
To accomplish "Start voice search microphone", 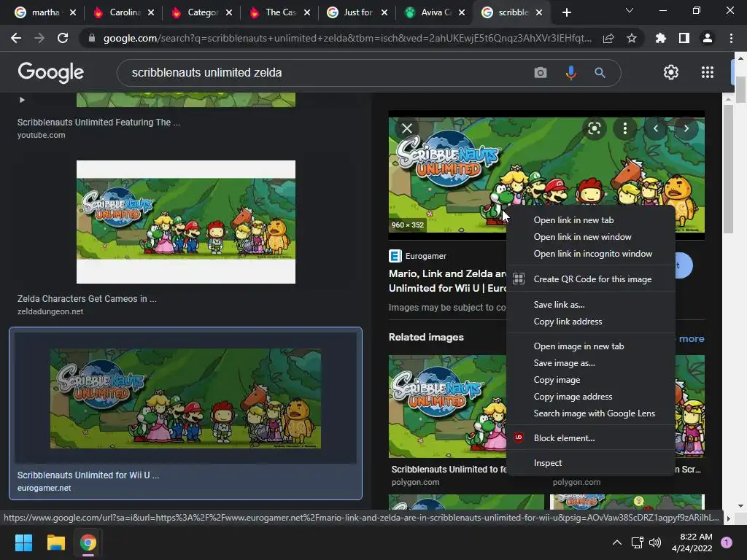I will pyautogui.click(x=570, y=73).
